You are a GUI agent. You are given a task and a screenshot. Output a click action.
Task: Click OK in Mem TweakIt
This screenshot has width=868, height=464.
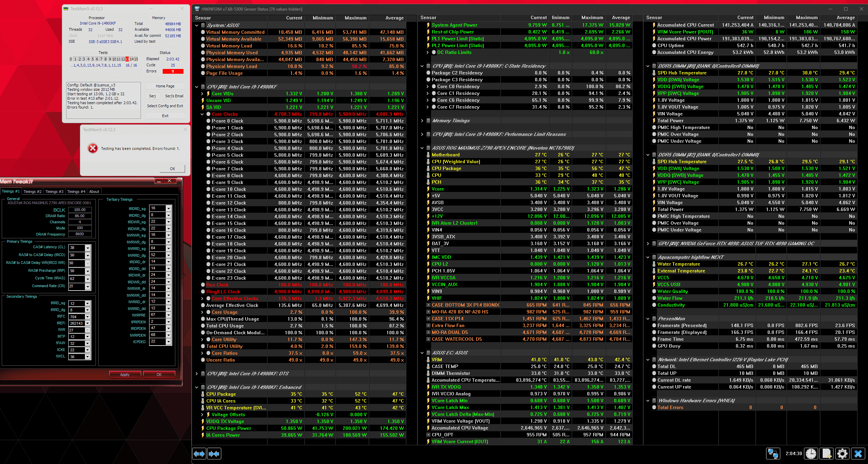159,375
